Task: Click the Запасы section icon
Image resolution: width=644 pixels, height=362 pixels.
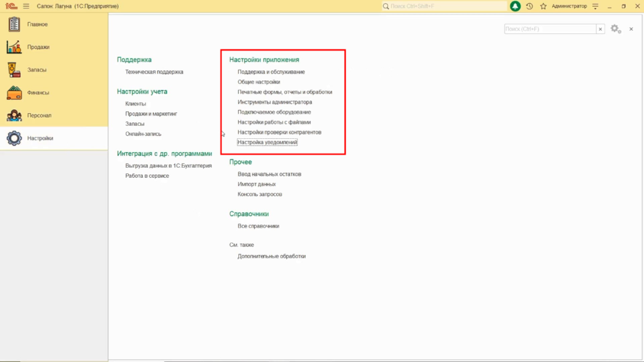Action: [14, 70]
